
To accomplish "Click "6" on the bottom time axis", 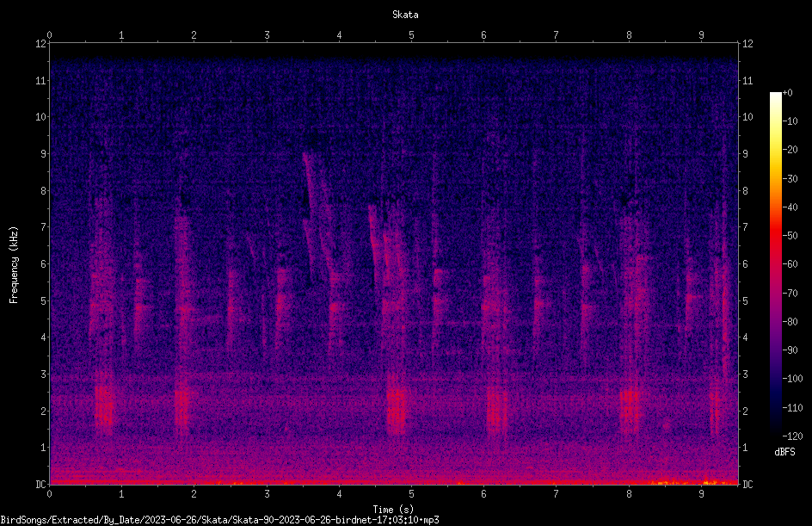I will (483, 494).
